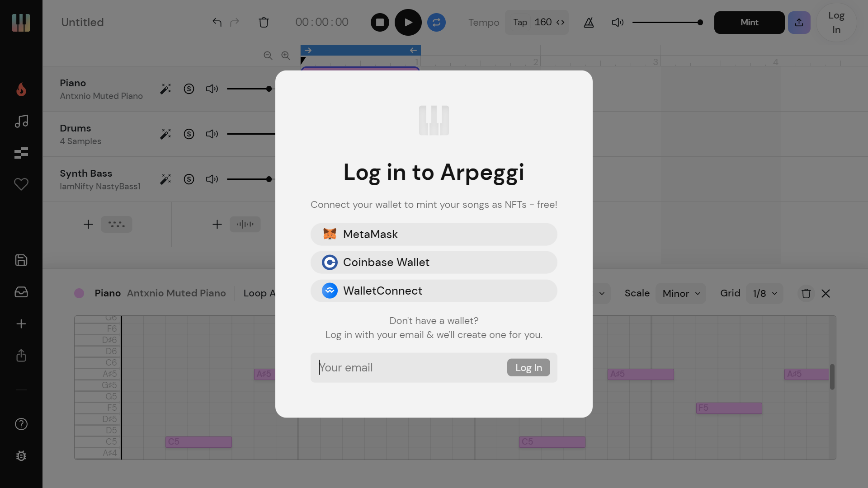
Task: Adjust master volume slider handle
Action: point(700,22)
